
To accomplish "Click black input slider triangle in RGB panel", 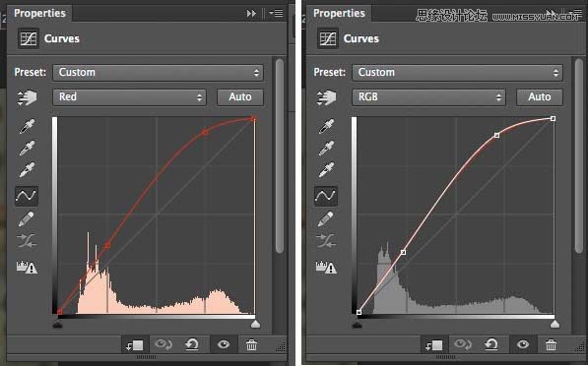I will point(358,324).
